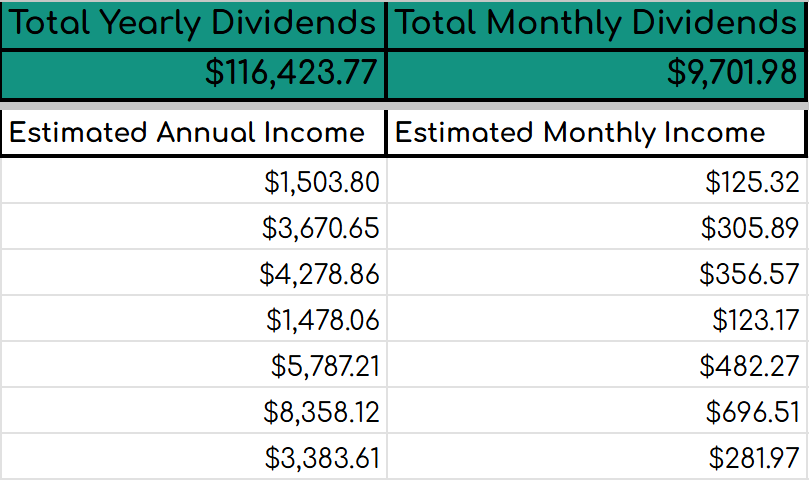Select the cell showing $8,358.12
Image resolution: width=809 pixels, height=480 pixels.
pyautogui.click(x=193, y=410)
